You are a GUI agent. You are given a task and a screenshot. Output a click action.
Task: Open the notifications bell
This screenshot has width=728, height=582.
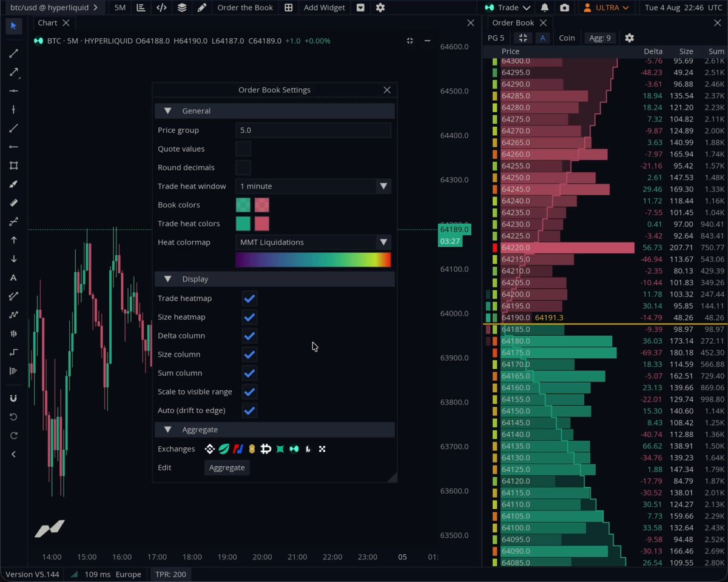(545, 8)
